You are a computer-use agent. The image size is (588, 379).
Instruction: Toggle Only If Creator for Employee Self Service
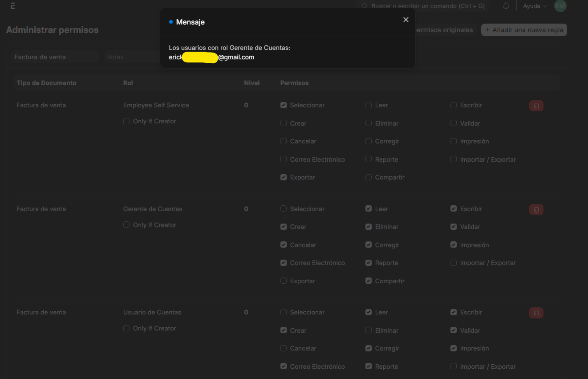(126, 121)
